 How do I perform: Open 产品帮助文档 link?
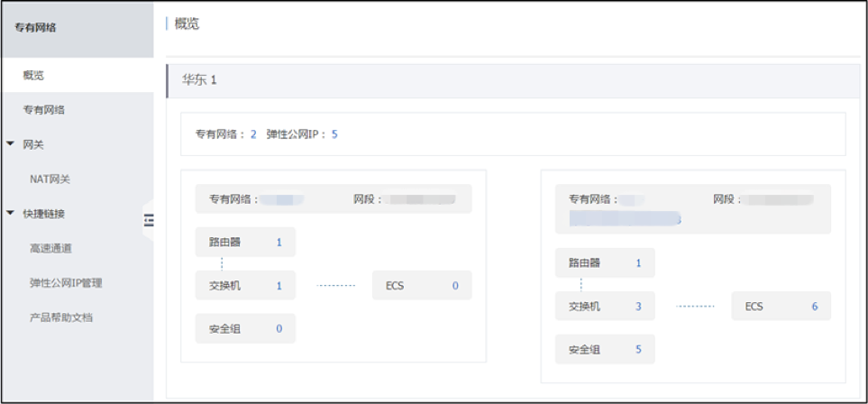(x=61, y=317)
